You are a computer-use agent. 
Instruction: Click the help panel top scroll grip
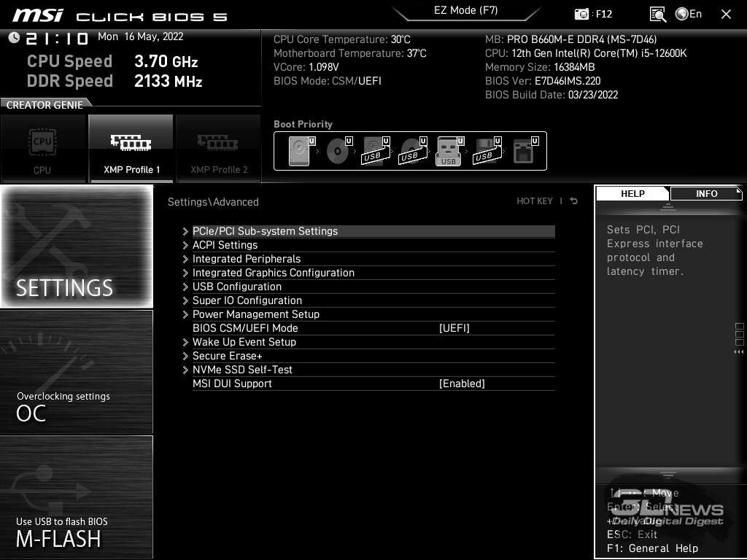[668, 206]
